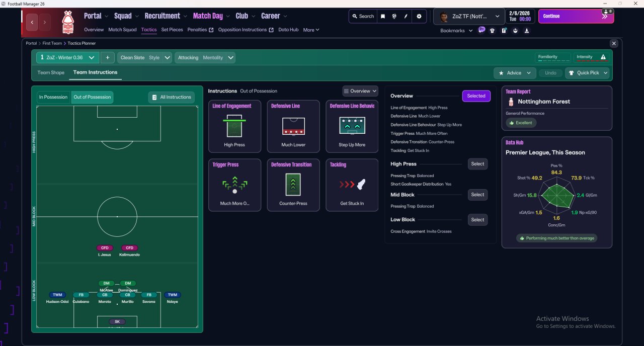This screenshot has height=346, width=644.
Task: Open the Quick Pick dropdown
Action: (587, 73)
